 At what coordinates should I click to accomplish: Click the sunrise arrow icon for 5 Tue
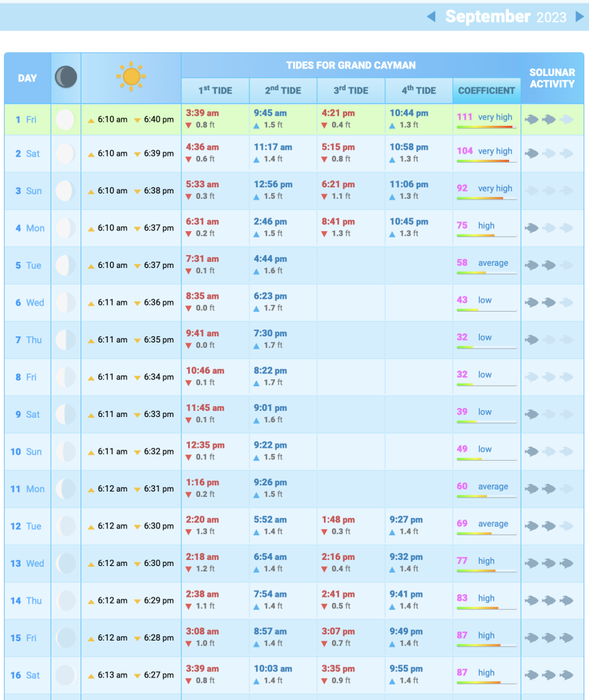(91, 266)
